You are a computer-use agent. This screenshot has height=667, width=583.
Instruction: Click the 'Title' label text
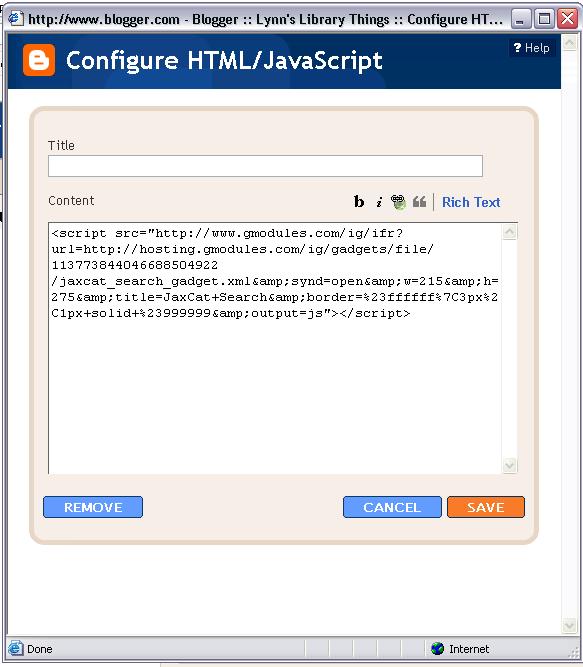[x=61, y=145]
